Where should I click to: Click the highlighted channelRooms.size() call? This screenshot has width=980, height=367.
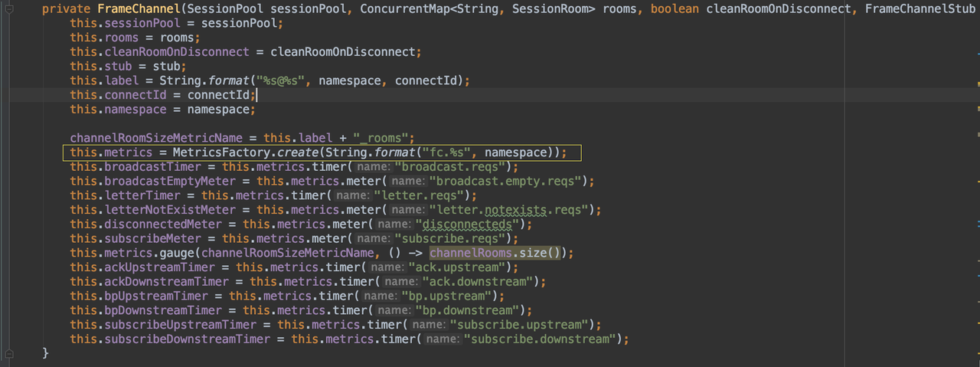(x=495, y=253)
